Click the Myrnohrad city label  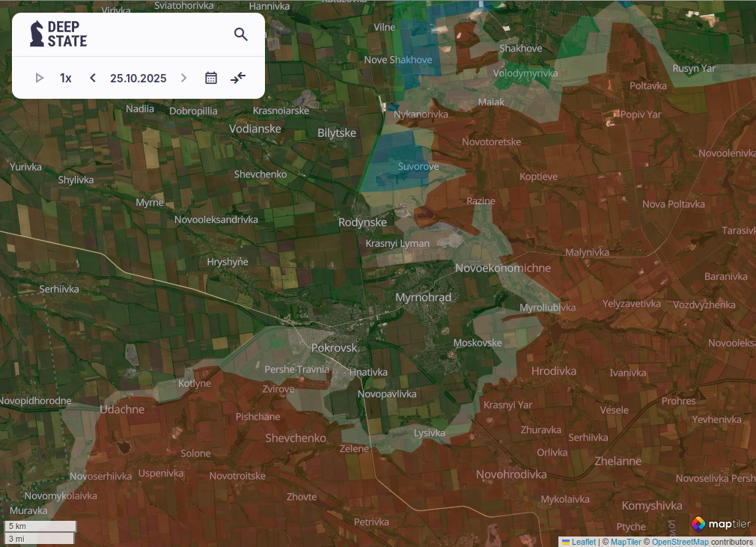[423, 297]
